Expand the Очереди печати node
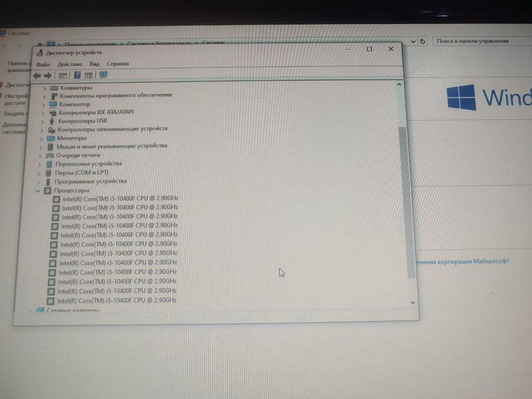The width and height of the screenshot is (532, 399). pos(40,156)
